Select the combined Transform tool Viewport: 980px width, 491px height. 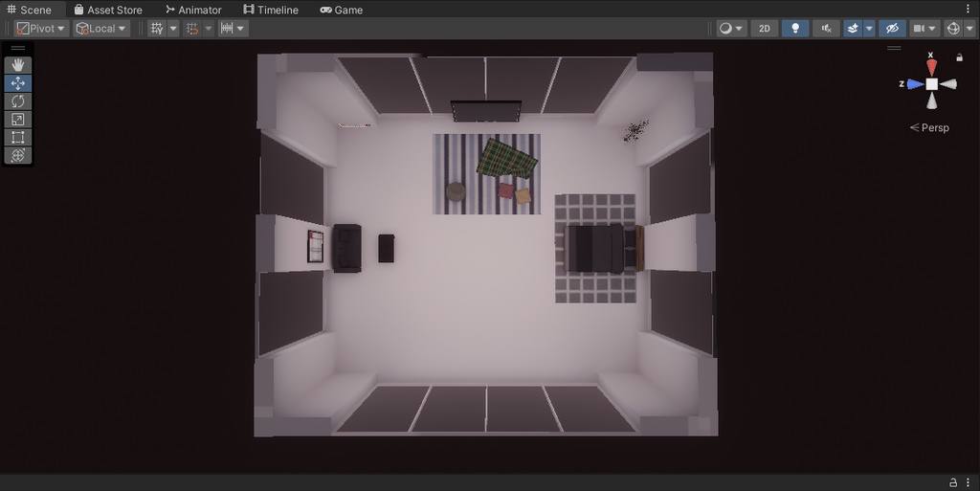(x=17, y=156)
